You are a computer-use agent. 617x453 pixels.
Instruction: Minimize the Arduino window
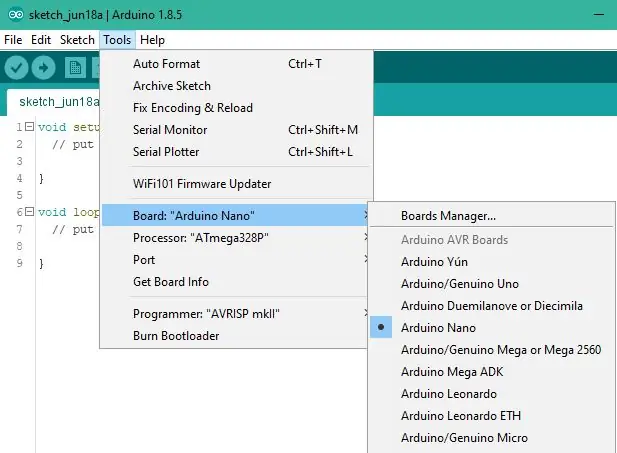pyautogui.click(x=599, y=15)
